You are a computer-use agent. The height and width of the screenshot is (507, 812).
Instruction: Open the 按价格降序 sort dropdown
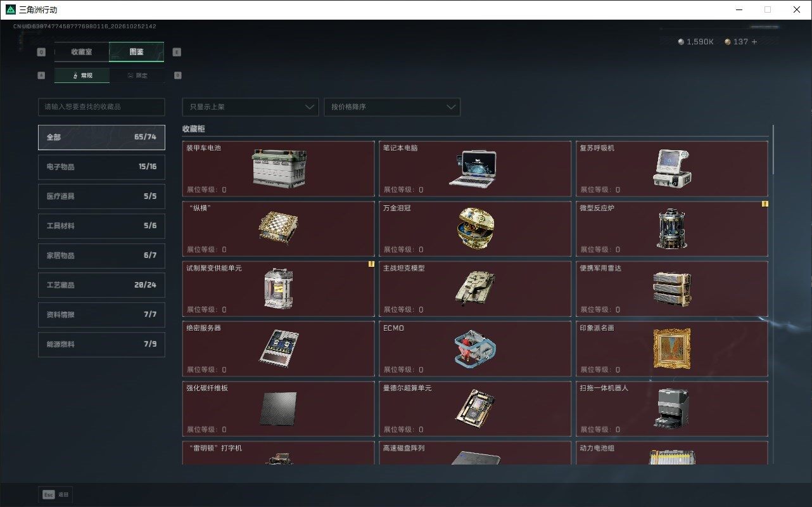pyautogui.click(x=392, y=107)
